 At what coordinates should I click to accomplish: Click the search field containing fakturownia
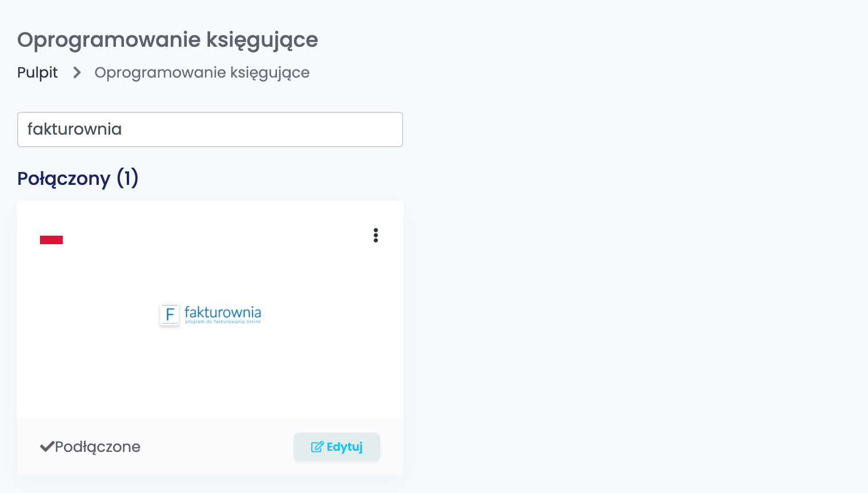[210, 130]
